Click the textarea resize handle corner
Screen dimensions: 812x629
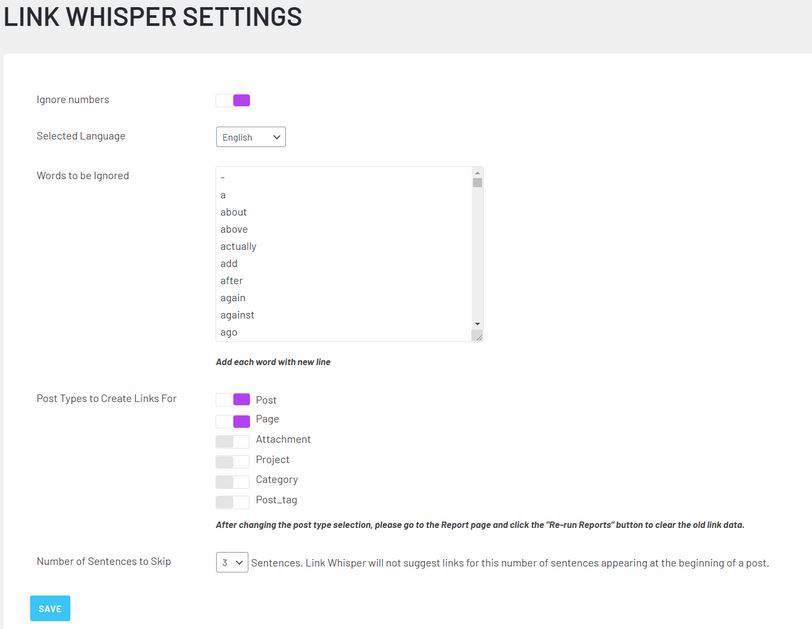coord(477,336)
